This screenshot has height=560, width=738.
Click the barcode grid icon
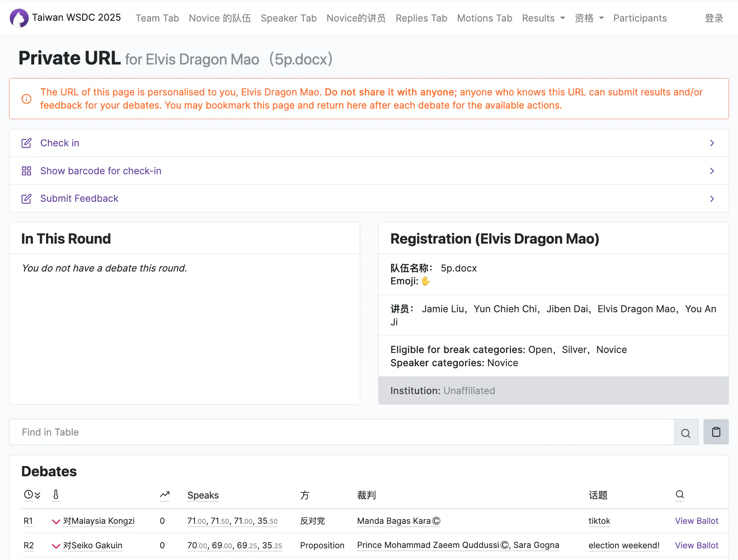coord(26,171)
